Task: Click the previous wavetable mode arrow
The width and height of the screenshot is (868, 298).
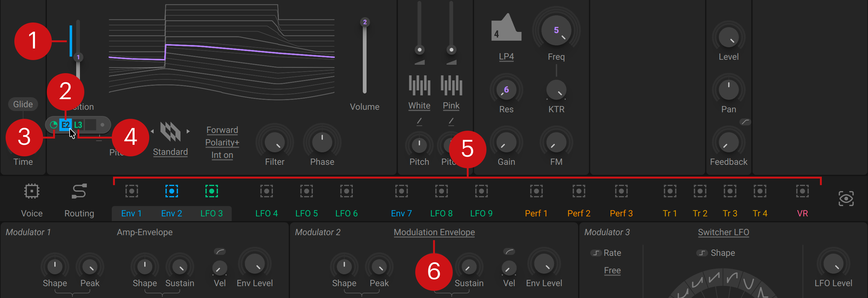Action: [152, 131]
